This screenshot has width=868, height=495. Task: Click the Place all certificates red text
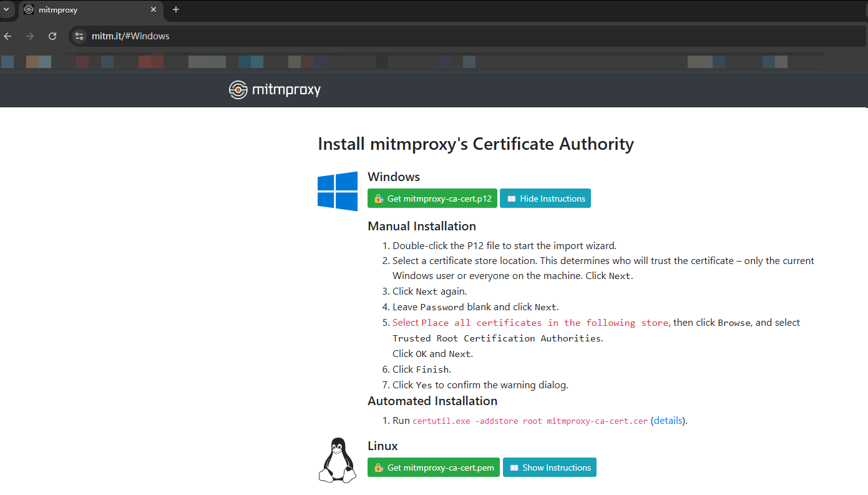tap(530, 323)
